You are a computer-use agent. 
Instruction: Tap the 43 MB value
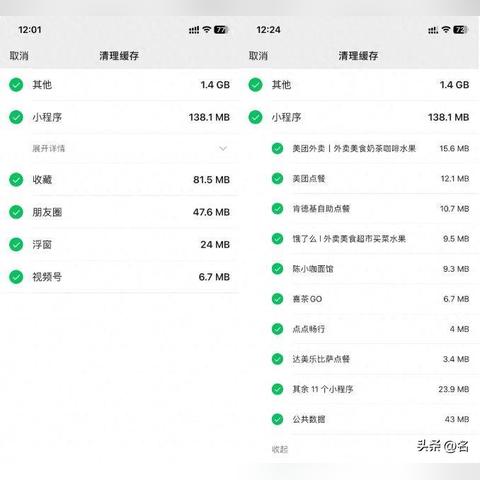[457, 419]
